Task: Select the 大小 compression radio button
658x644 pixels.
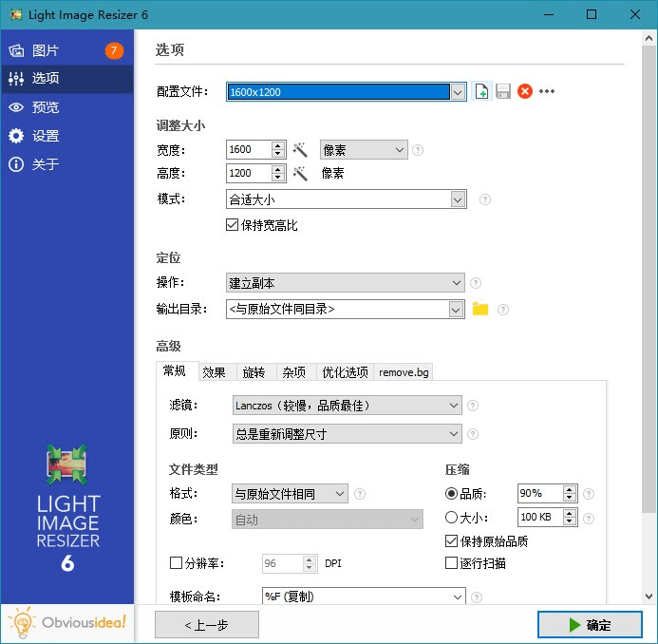Action: [x=451, y=518]
